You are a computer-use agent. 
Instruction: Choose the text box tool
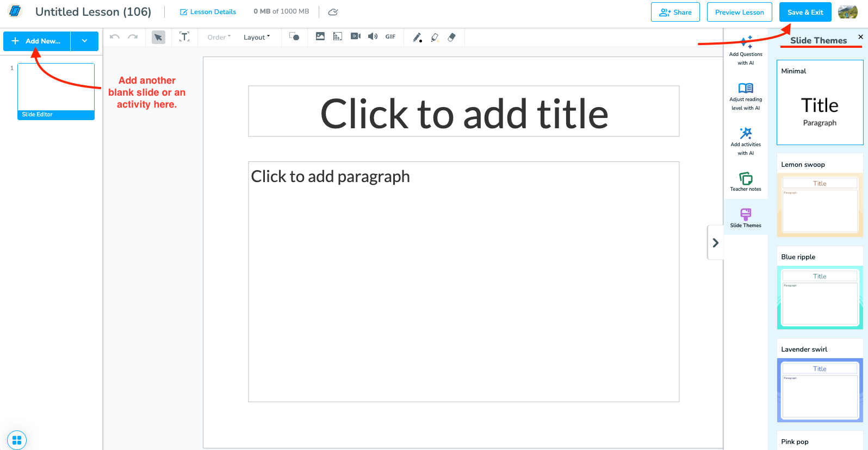click(184, 37)
